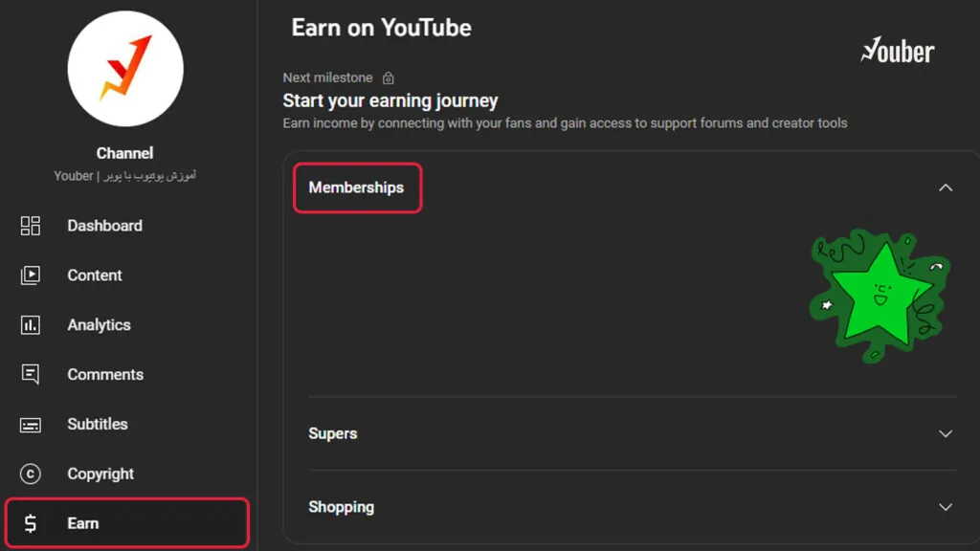Click the Copyright circle icon
Viewport: 980px width, 551px height.
point(30,474)
